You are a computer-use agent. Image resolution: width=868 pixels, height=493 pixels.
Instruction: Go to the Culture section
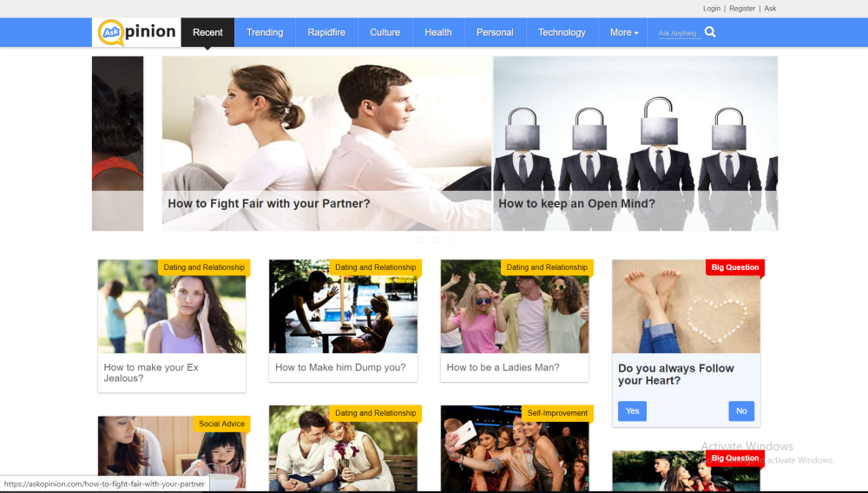tap(385, 32)
